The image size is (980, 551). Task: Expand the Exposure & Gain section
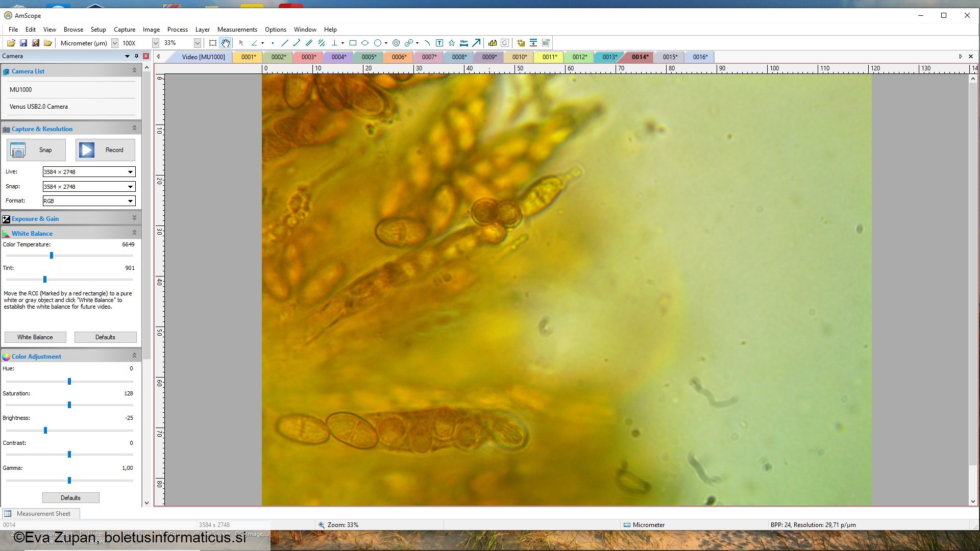pos(134,218)
